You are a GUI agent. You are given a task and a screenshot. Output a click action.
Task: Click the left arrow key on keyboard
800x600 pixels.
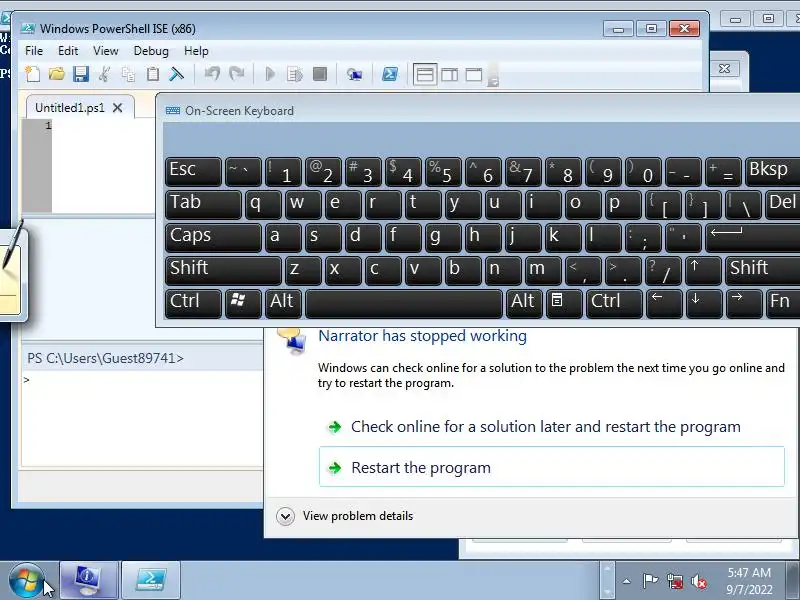click(664, 304)
